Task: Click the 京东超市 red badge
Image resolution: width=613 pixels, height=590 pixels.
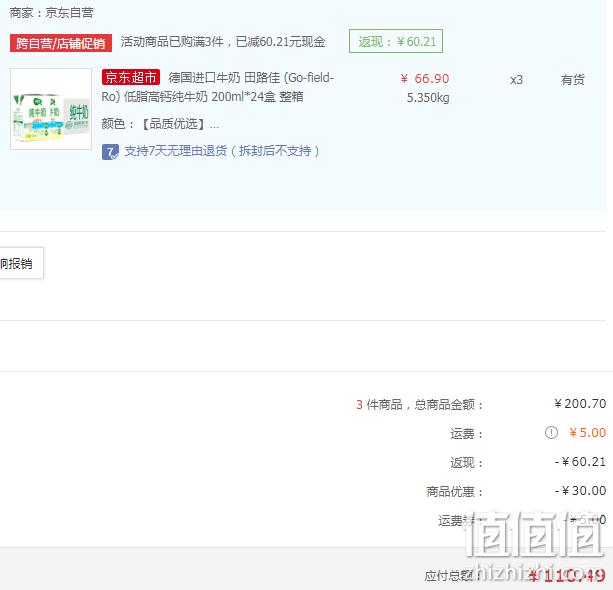Action: [x=131, y=77]
